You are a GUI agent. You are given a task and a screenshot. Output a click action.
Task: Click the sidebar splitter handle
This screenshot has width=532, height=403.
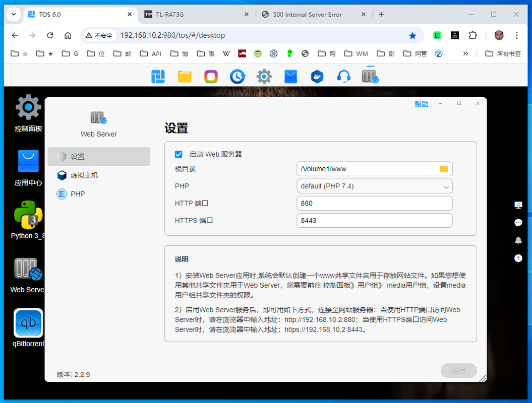pyautogui.click(x=154, y=240)
